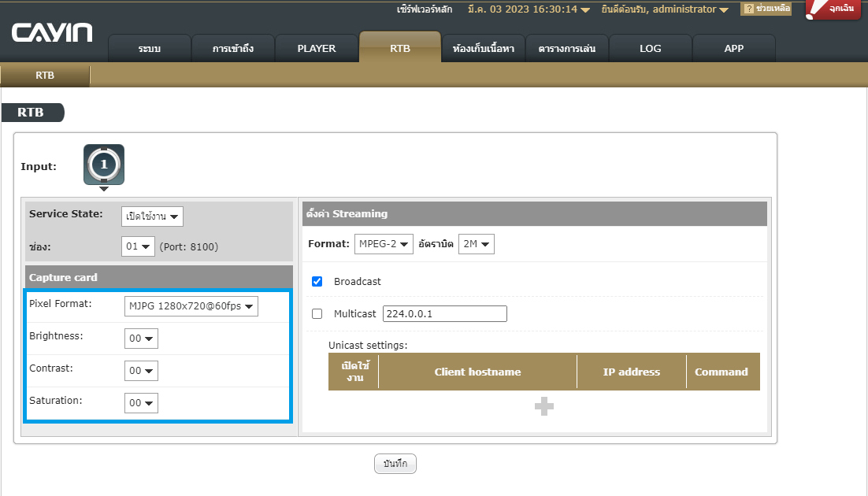This screenshot has height=496, width=868.
Task: Click the IP address column header
Action: tap(632, 372)
